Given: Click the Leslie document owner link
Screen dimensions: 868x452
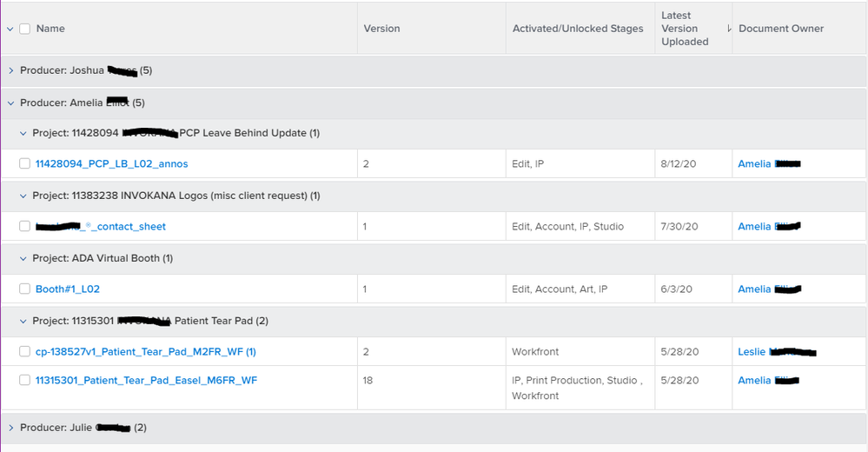Looking at the screenshot, I should click(x=752, y=351).
